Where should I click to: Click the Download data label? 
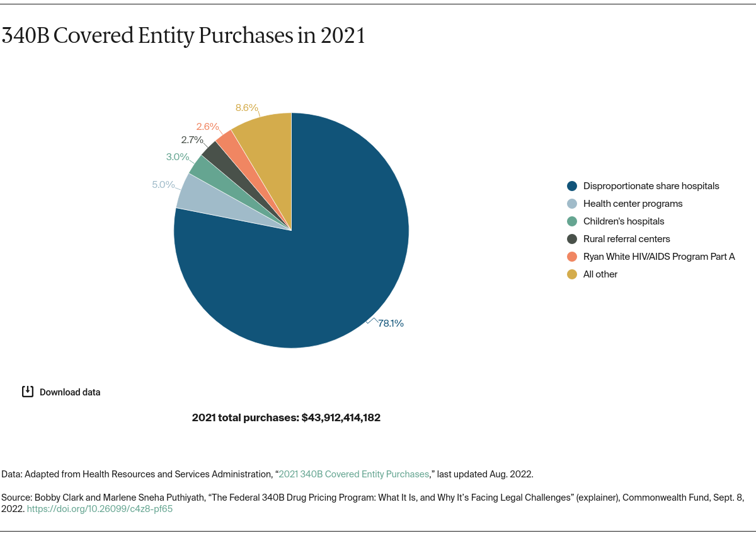pos(69,392)
